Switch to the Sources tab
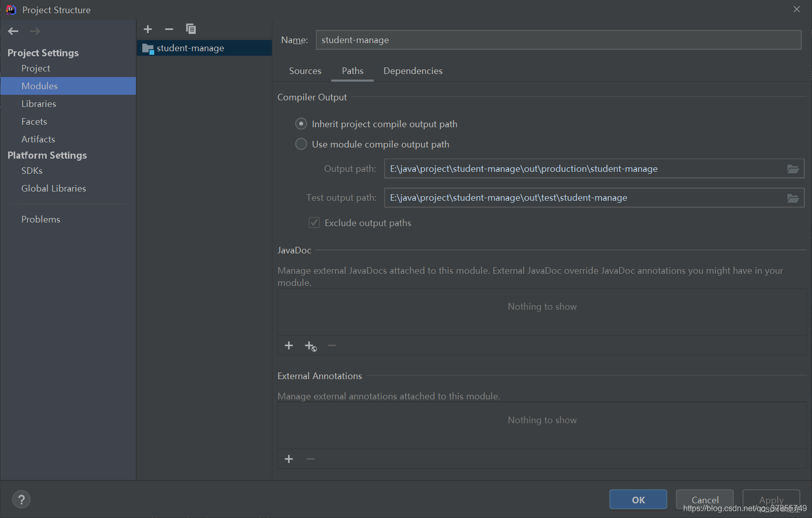The image size is (812, 518). tap(305, 71)
